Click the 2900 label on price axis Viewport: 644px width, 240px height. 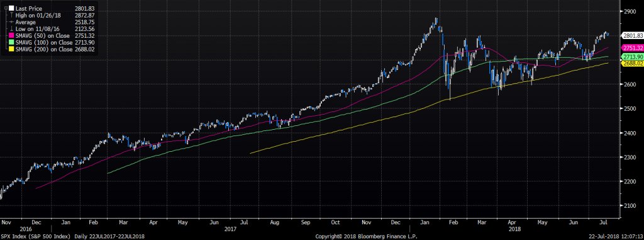coord(630,11)
